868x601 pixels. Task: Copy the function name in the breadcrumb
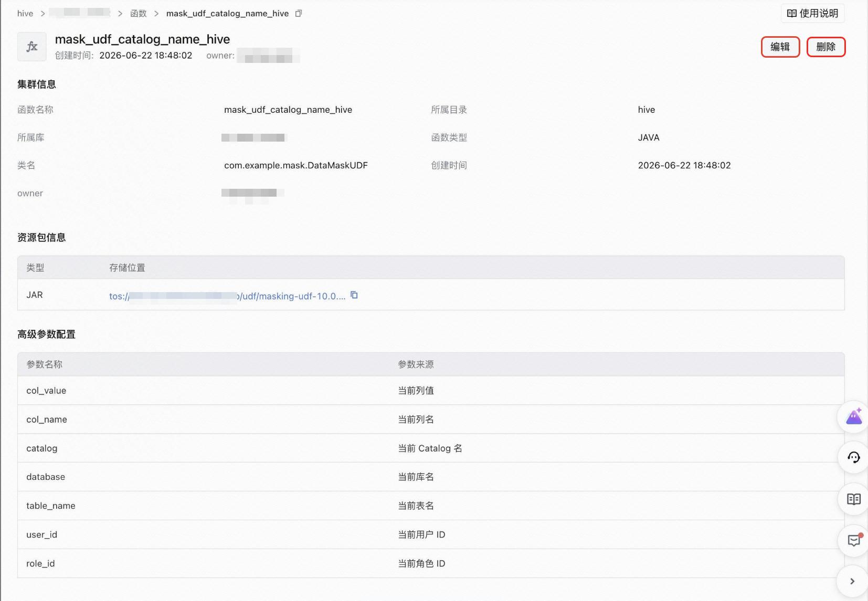299,13
